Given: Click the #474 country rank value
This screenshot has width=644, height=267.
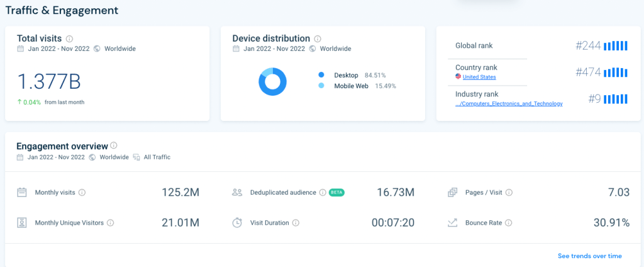Looking at the screenshot, I should tap(588, 72).
